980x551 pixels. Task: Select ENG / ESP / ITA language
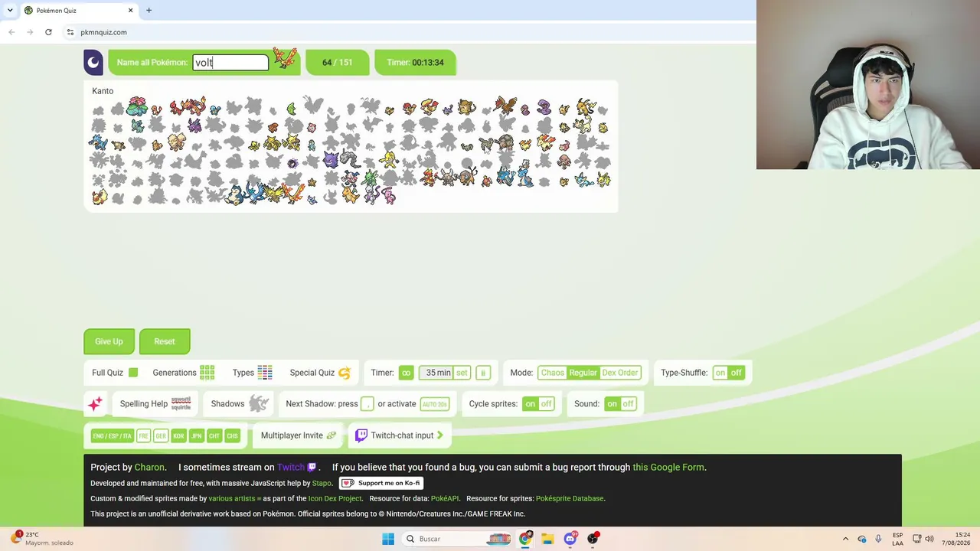(112, 435)
